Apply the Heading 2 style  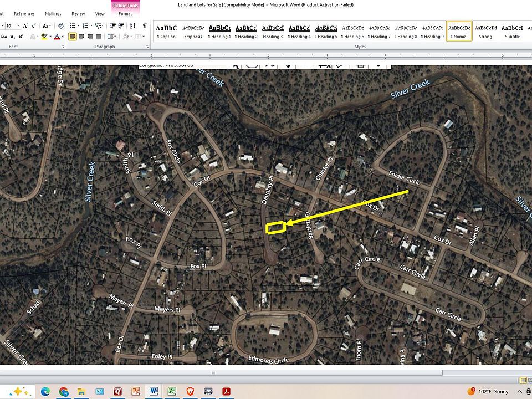click(x=246, y=32)
